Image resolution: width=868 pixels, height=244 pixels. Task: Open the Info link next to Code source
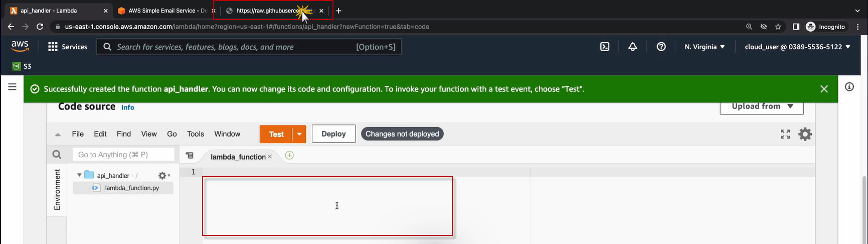pos(127,107)
